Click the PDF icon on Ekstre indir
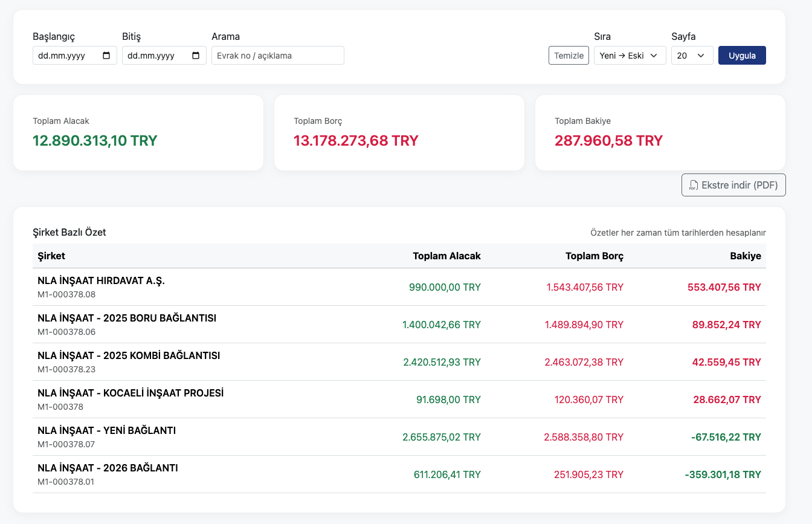 pyautogui.click(x=694, y=186)
